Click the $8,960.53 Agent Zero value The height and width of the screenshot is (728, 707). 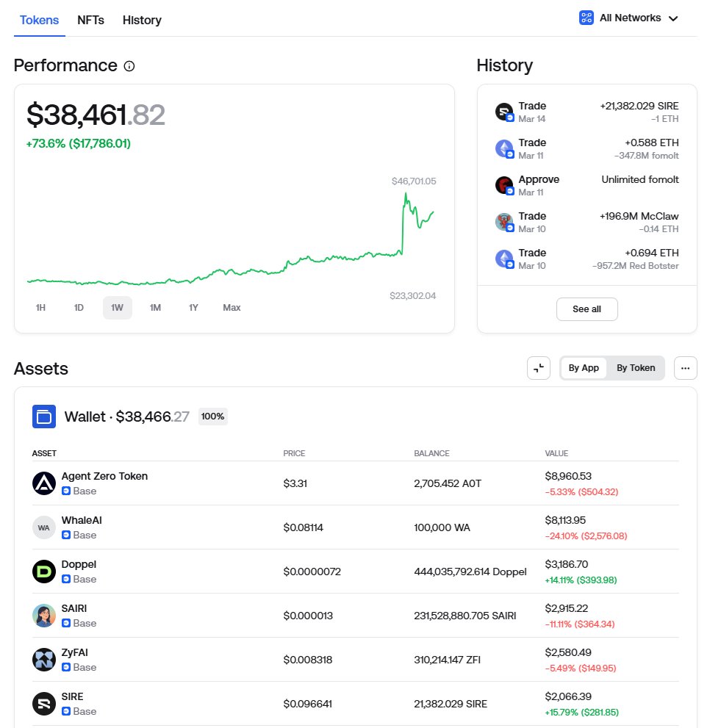pyautogui.click(x=568, y=476)
